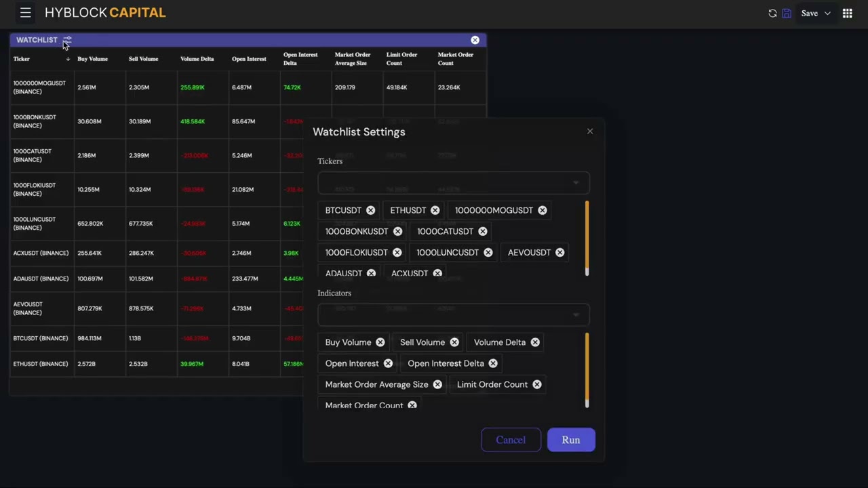This screenshot has width=868, height=488.
Task: Click the 23.264K market order count
Action: tap(449, 87)
